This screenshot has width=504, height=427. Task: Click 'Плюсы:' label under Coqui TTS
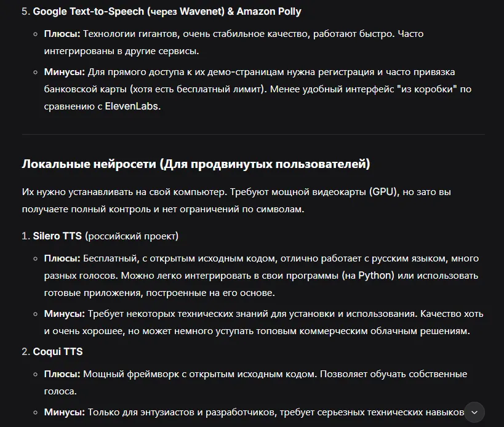pyautogui.click(x=62, y=374)
